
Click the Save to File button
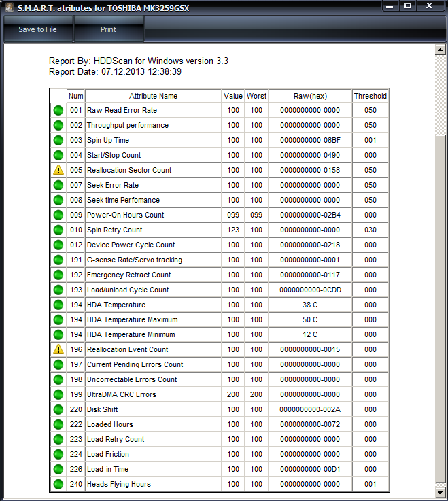click(37, 29)
